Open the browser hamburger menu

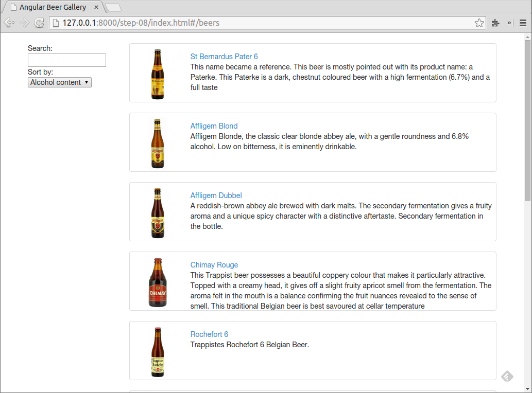523,23
